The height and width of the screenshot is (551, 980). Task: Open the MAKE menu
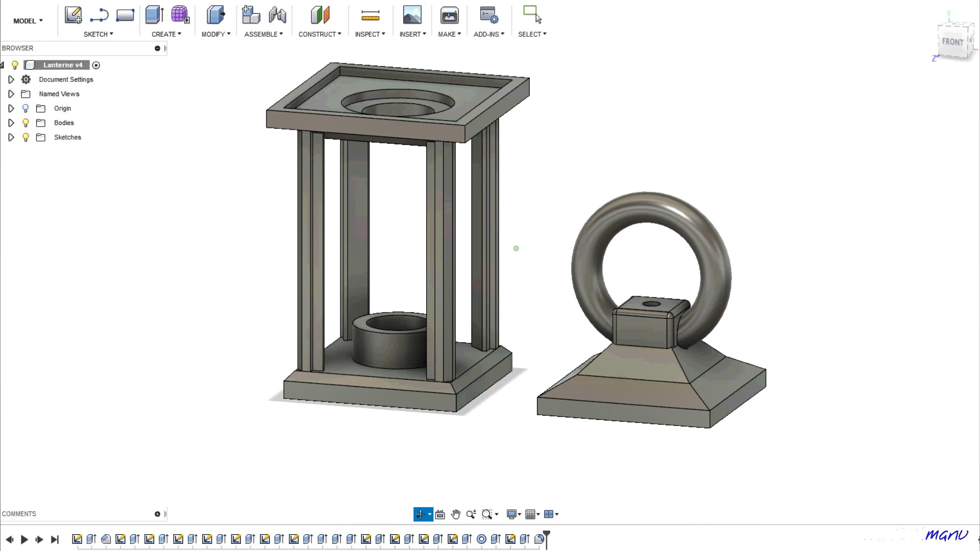point(449,34)
